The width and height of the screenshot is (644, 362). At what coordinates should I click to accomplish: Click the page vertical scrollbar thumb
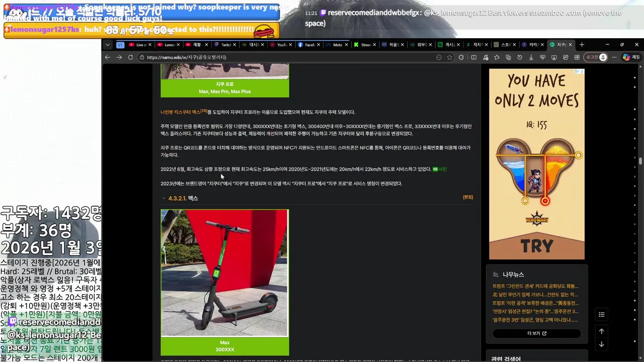[640, 161]
